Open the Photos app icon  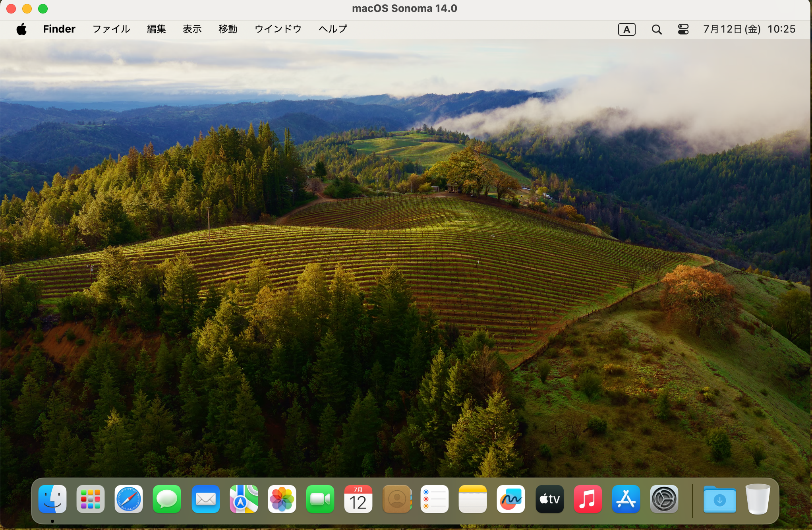(282, 499)
